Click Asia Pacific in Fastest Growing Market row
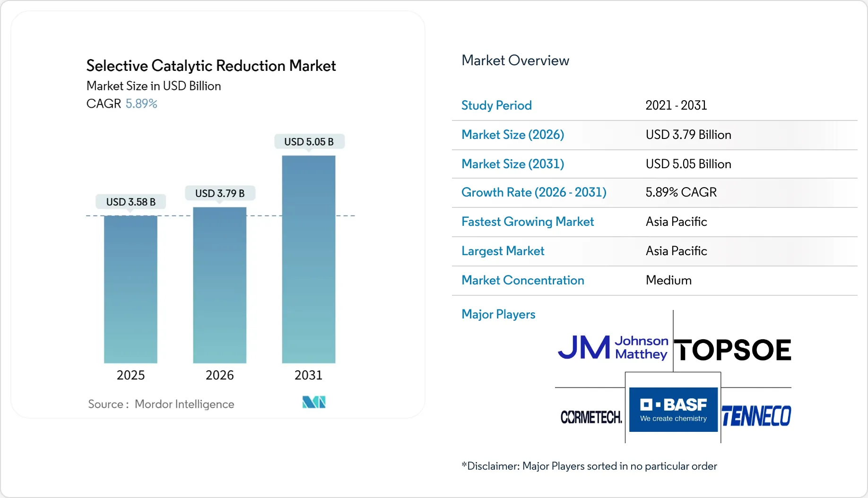868x498 pixels. [x=677, y=222]
